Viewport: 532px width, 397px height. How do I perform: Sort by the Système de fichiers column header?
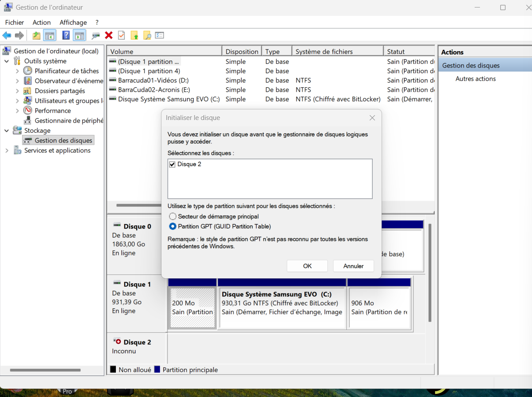337,52
